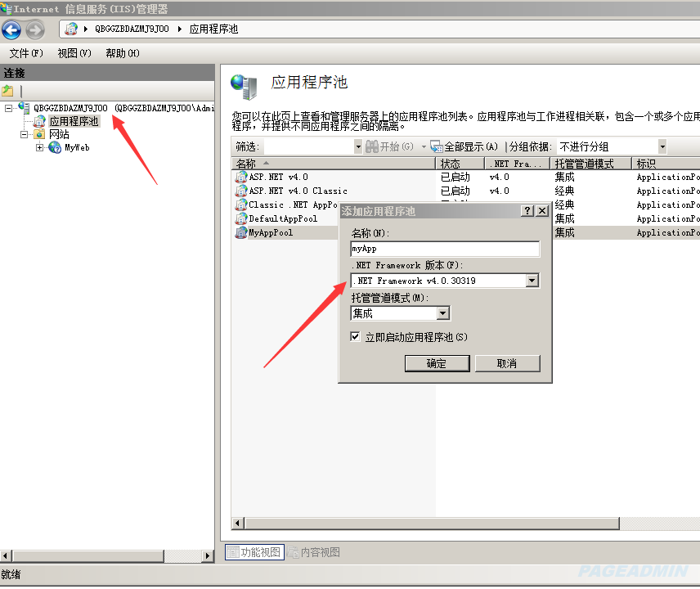
Task: Switch to the 功能视图 tab
Action: [x=254, y=552]
